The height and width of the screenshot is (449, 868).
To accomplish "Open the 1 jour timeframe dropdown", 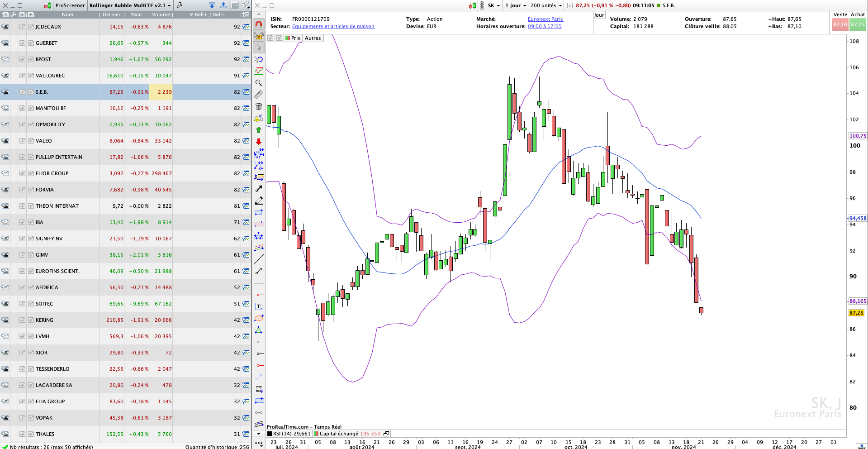I will [516, 5].
